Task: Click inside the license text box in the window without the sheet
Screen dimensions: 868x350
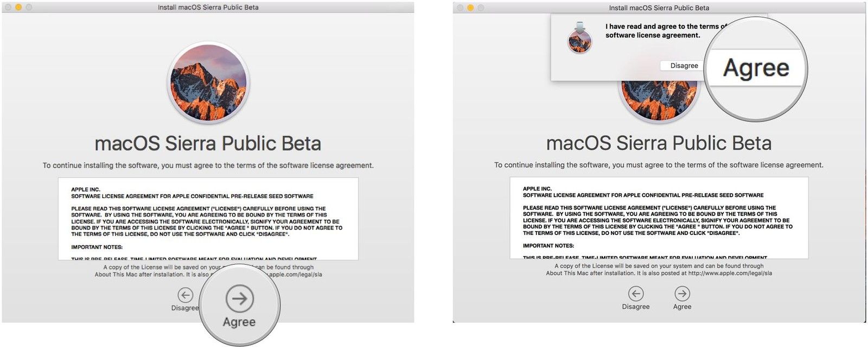Action: (208, 219)
